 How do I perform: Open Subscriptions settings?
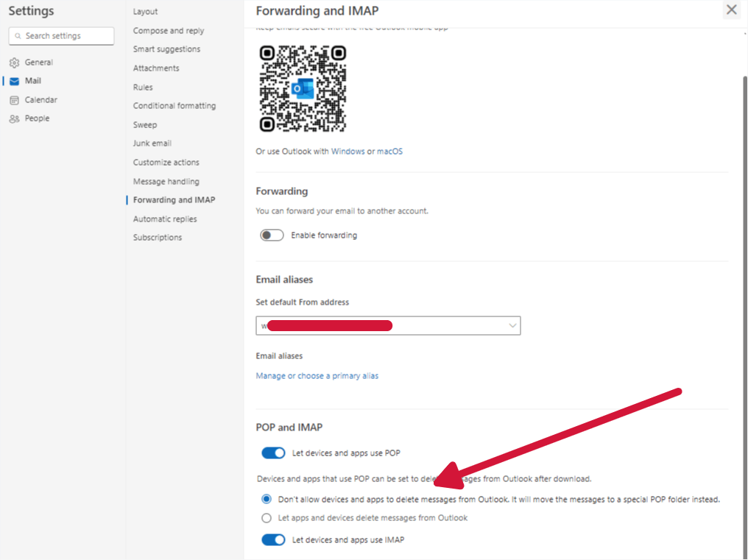[x=158, y=238]
